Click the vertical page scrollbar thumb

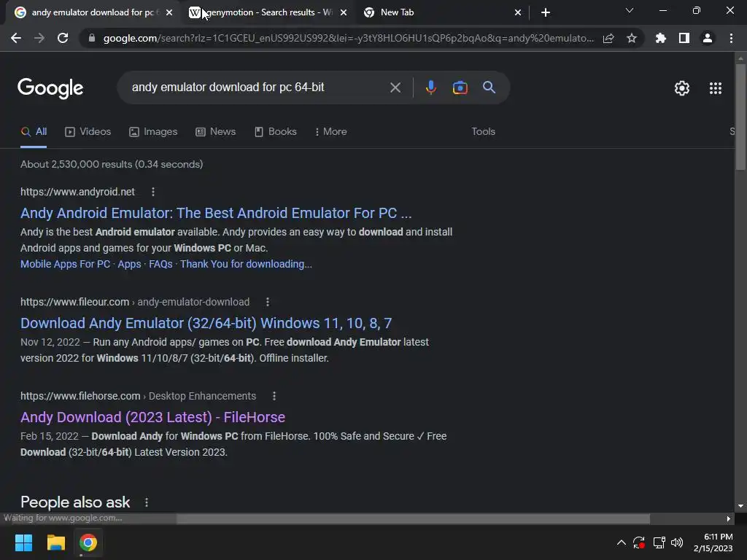click(740, 117)
